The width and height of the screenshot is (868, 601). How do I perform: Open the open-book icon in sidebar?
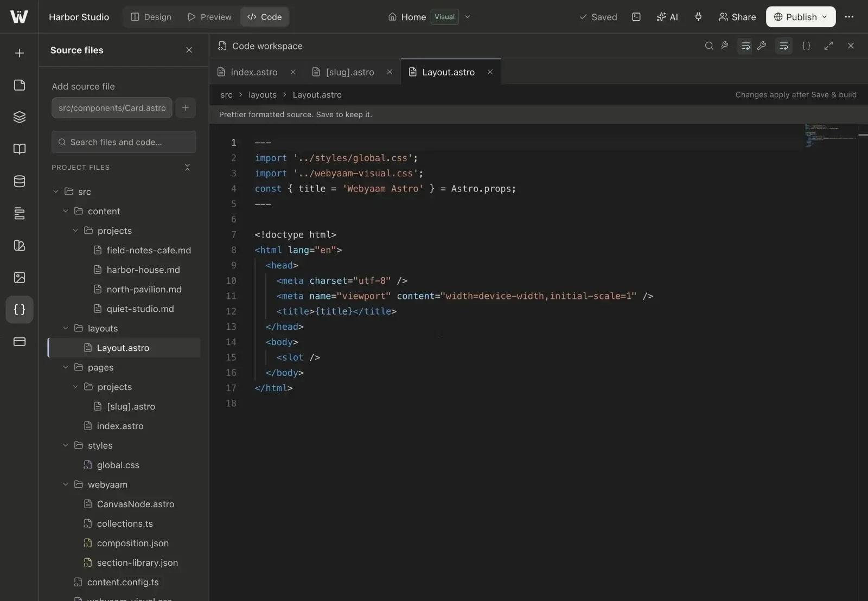tap(20, 149)
